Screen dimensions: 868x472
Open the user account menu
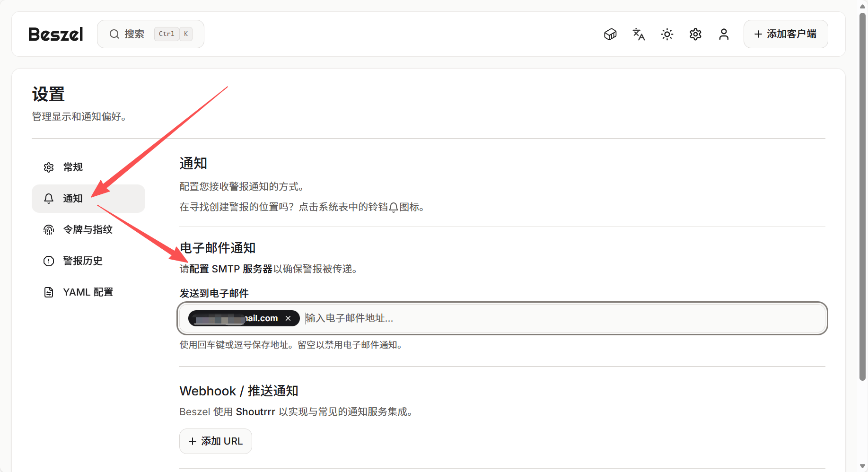point(724,34)
